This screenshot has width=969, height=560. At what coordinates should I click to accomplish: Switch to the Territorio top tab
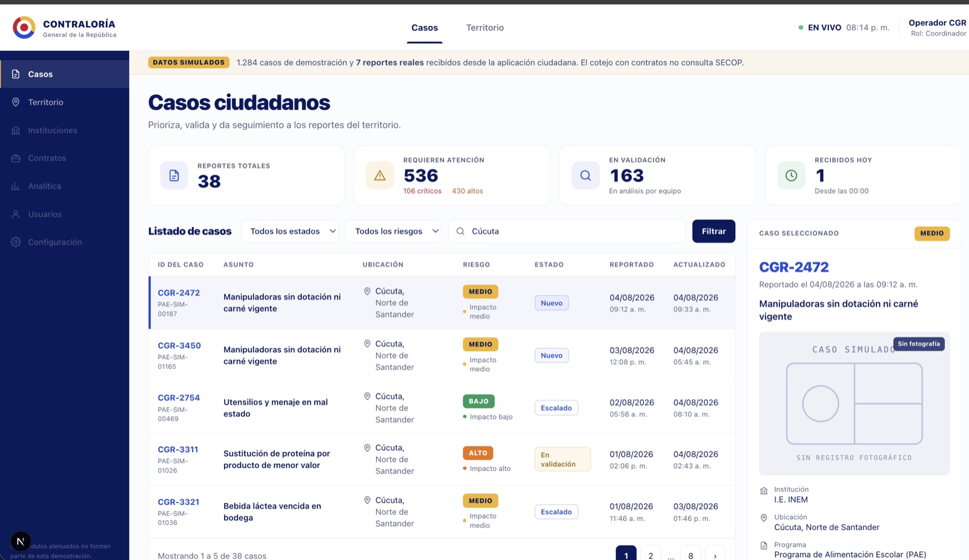485,28
